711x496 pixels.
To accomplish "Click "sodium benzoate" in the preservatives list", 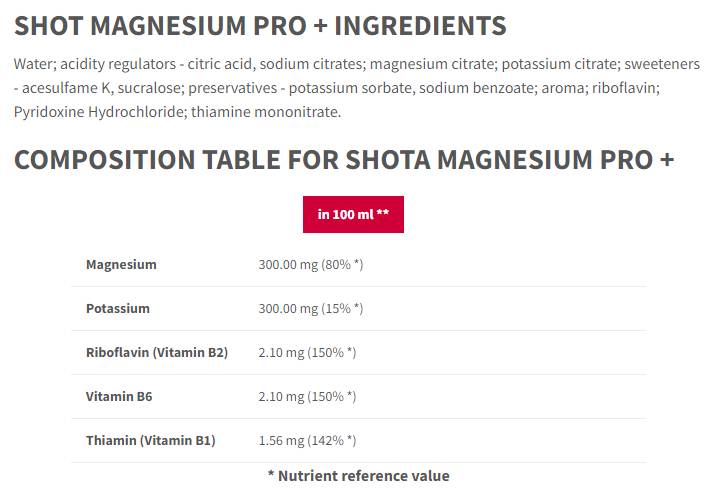I will (x=472, y=88).
